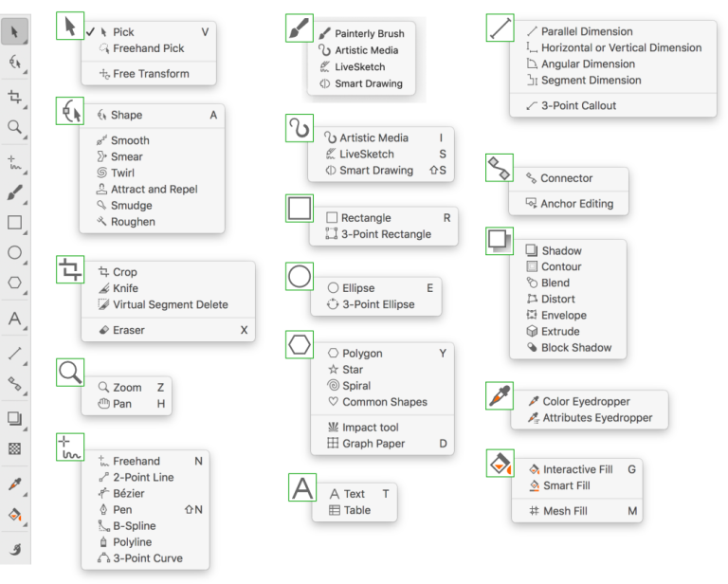This screenshot has height=584, width=728.
Task: Select Block Shadow from the effects flyout
Action: (x=576, y=348)
